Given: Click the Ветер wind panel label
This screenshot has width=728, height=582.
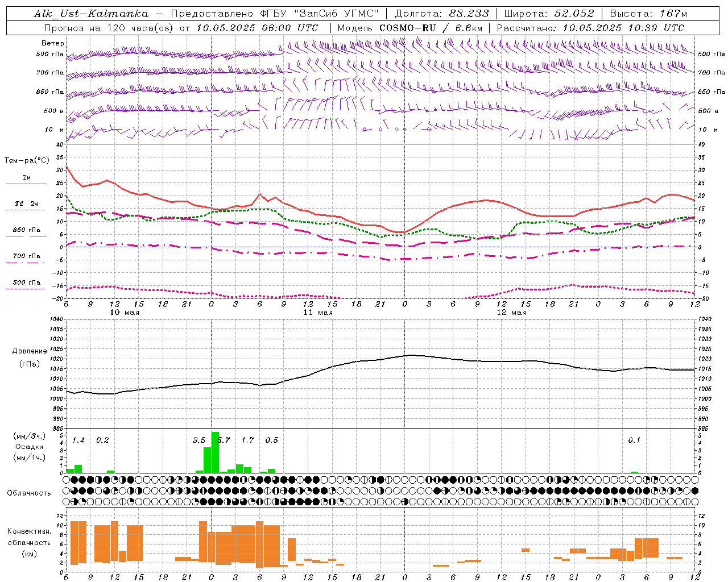Looking at the screenshot, I should point(53,43).
